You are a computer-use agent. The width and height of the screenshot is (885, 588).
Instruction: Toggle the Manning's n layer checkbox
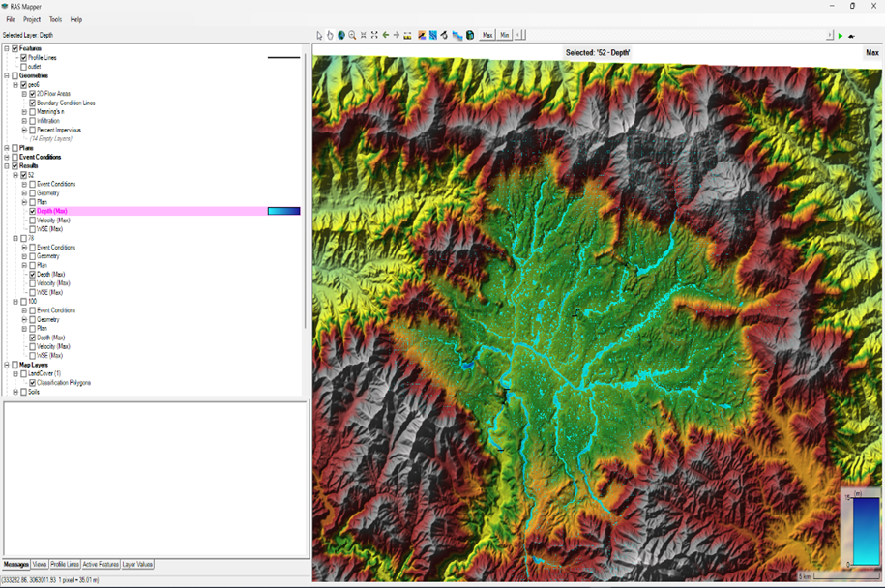click(33, 112)
